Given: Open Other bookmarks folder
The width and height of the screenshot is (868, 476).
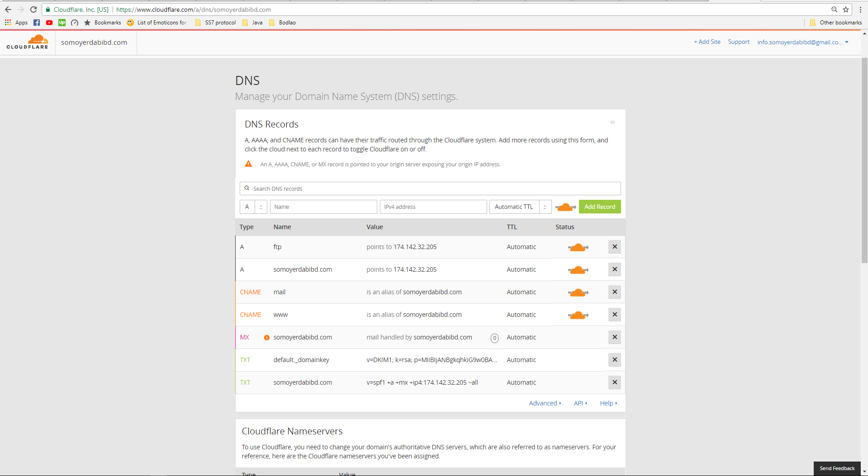Looking at the screenshot, I should coord(836,23).
